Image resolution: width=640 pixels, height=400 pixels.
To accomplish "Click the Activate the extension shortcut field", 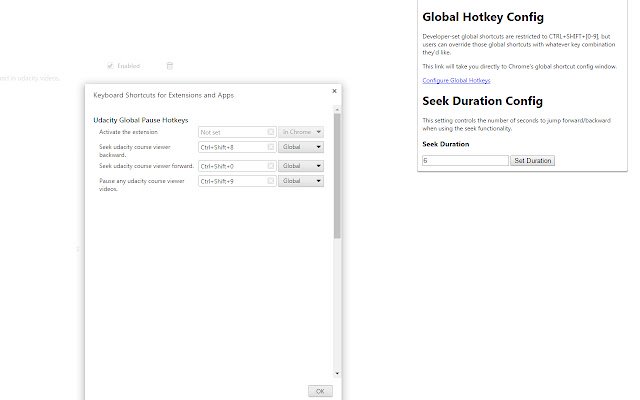I will 237,132.
